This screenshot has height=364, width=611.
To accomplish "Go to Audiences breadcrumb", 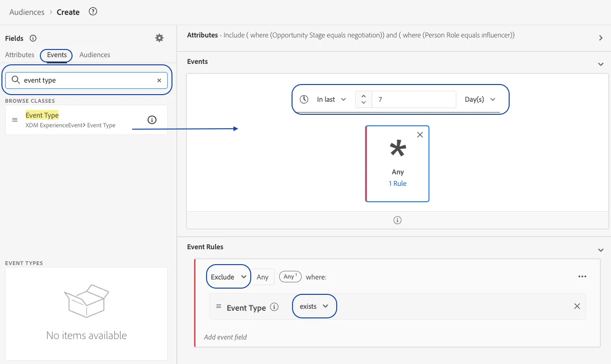I will pos(27,12).
